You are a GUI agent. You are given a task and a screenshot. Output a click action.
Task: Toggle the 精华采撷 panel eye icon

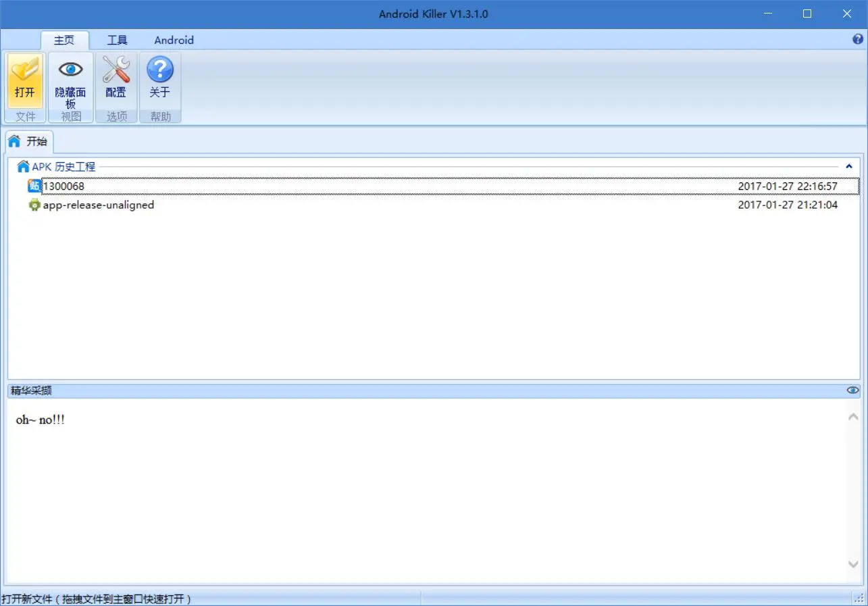click(853, 390)
